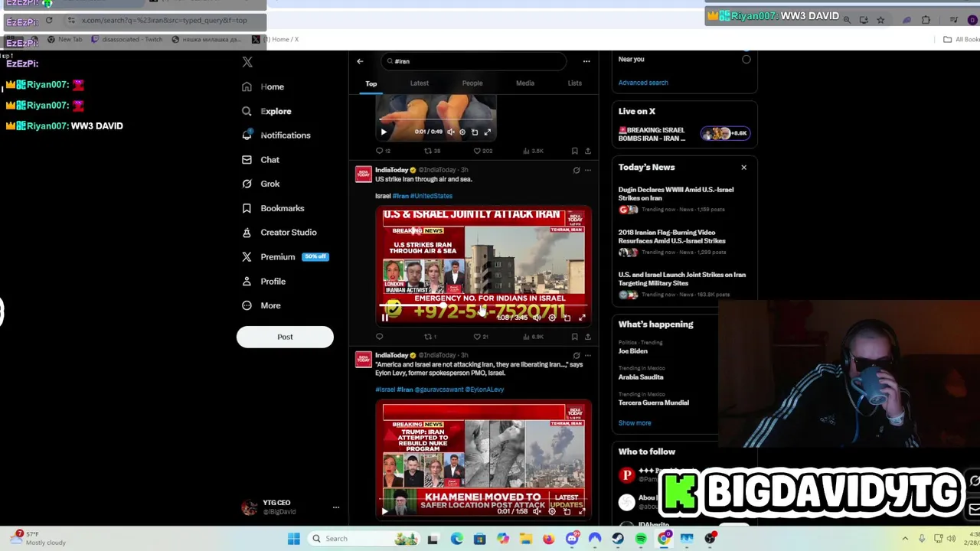Open the Home page in X sidebar

point(263,87)
